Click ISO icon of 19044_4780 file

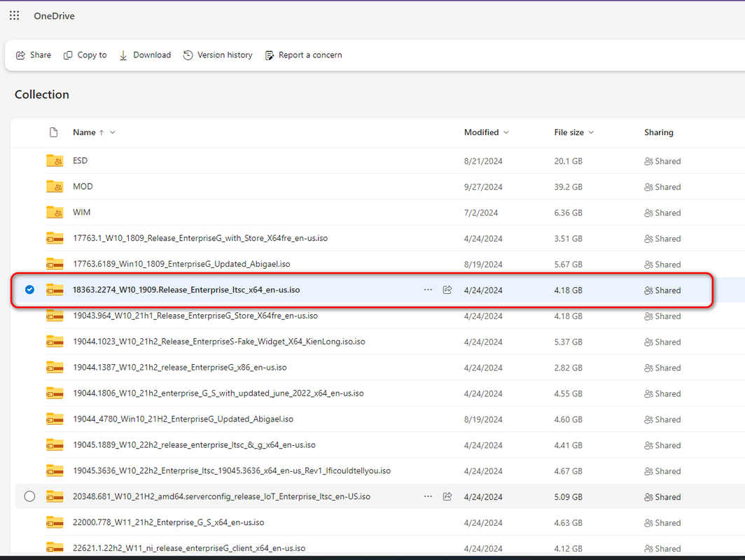pyautogui.click(x=55, y=419)
